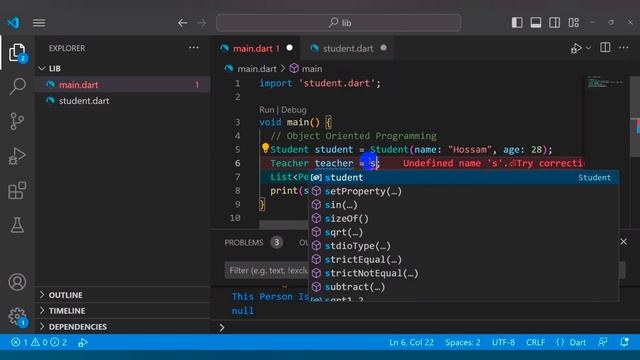
Task: Select student.dart in the Explorer tree
Action: (122, 101)
